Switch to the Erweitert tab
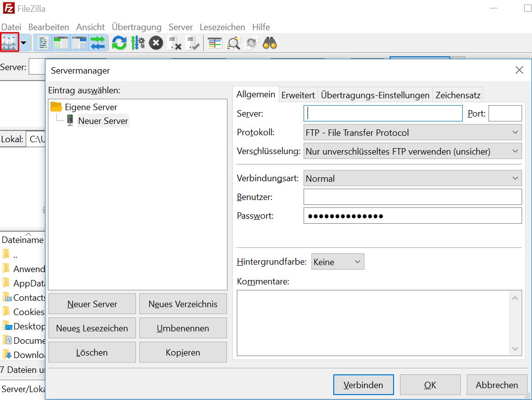Screen dimensions: 532x400 (298, 95)
